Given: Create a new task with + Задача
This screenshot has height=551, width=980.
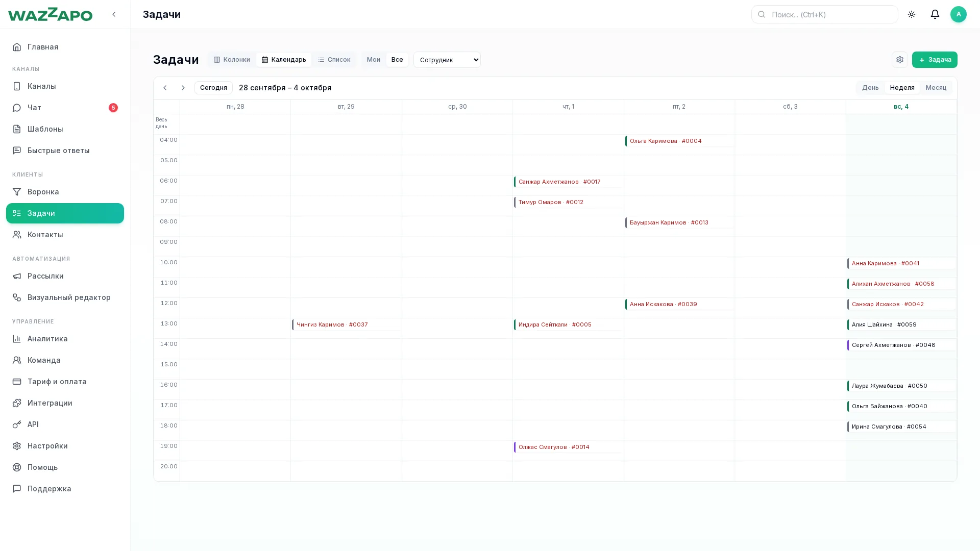Looking at the screenshot, I should pos(935,60).
